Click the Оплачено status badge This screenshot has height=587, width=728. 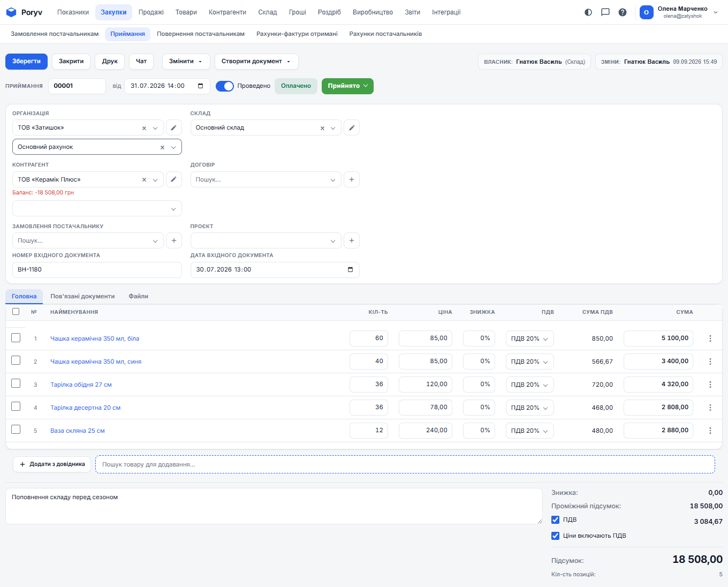[x=296, y=86]
